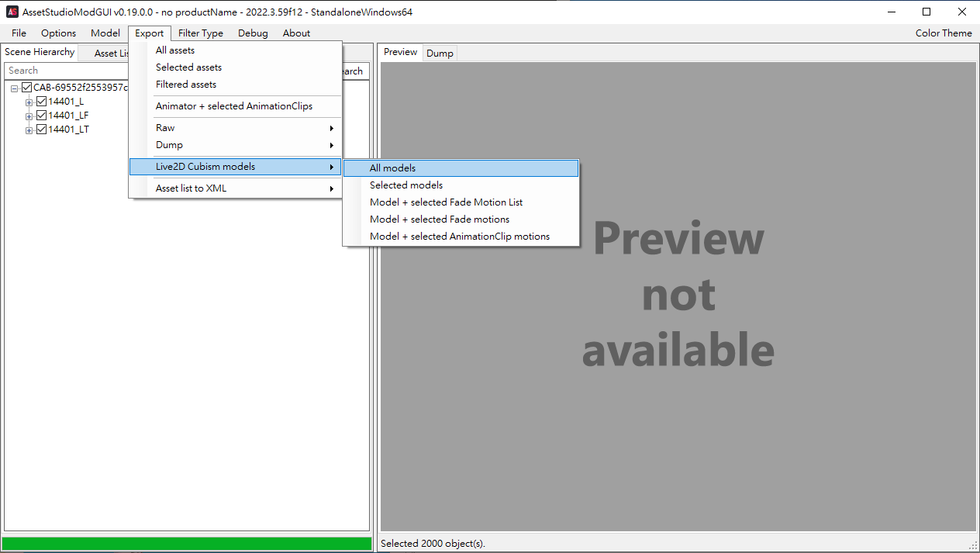Switch to the Dump tab
Viewport: 980px width, 553px height.
coord(440,54)
